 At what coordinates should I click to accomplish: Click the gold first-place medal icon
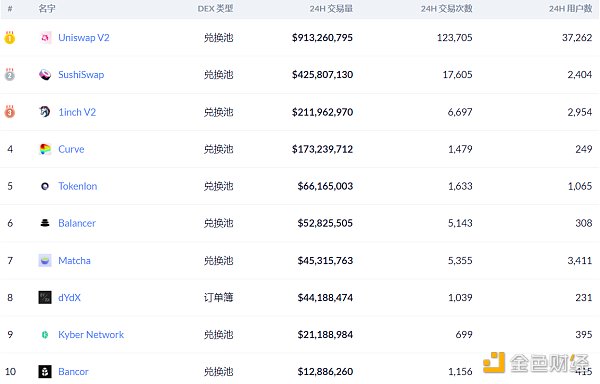(10, 37)
